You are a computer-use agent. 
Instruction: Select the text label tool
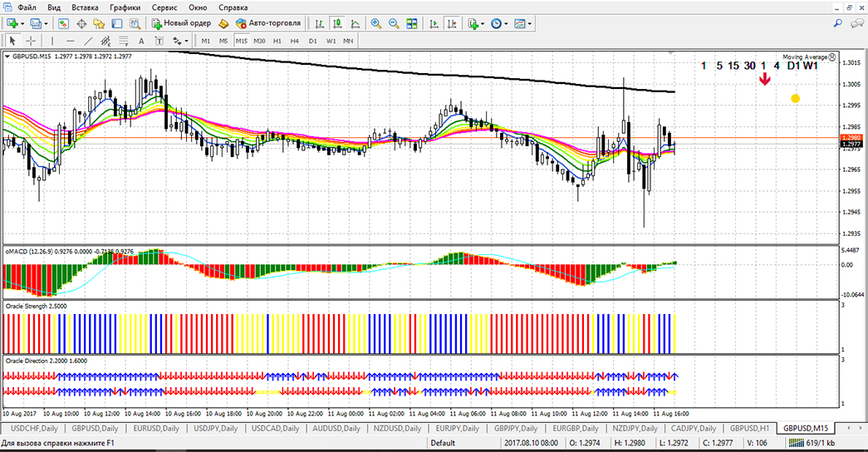(x=159, y=41)
